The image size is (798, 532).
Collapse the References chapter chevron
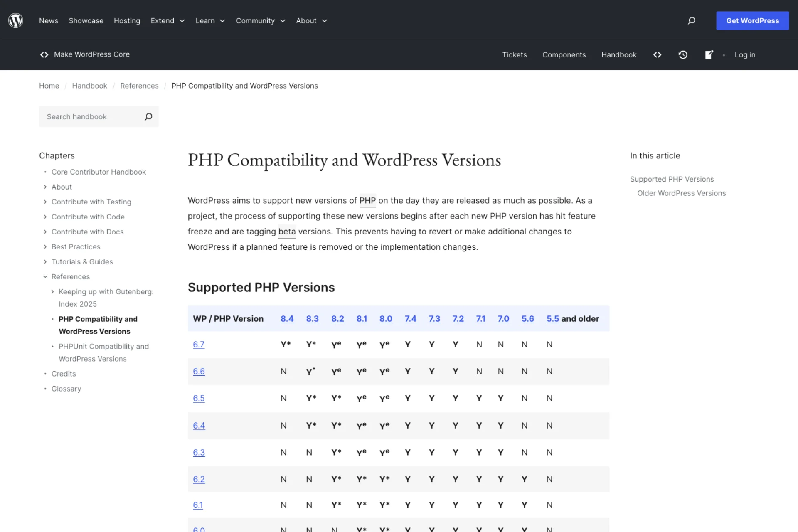[45, 277]
